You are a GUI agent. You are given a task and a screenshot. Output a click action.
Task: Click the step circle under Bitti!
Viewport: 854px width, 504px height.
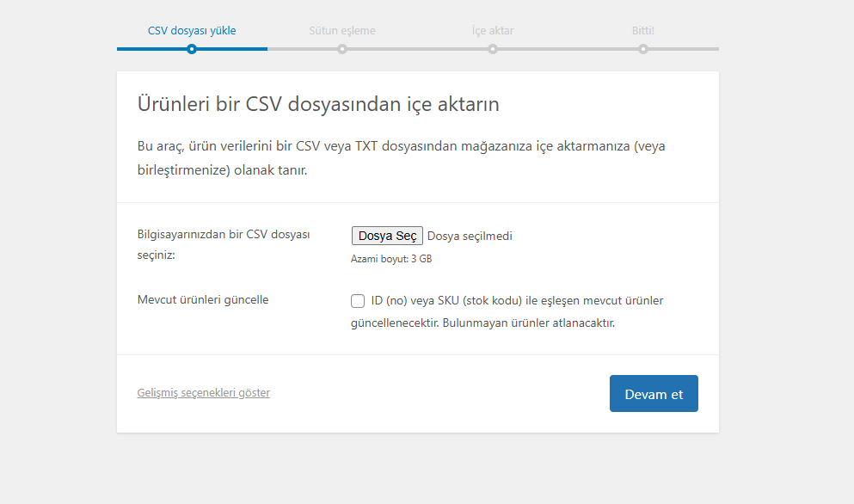[643, 49]
